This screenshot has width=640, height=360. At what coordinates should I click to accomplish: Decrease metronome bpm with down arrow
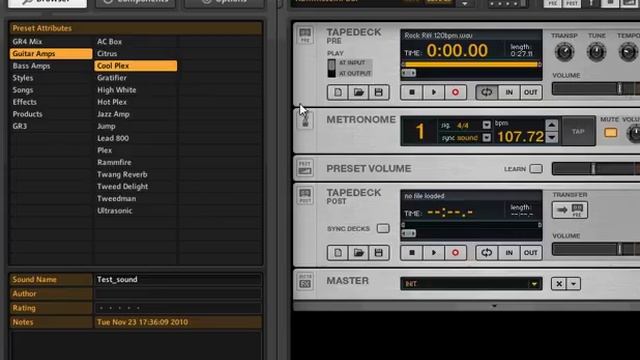tap(551, 138)
